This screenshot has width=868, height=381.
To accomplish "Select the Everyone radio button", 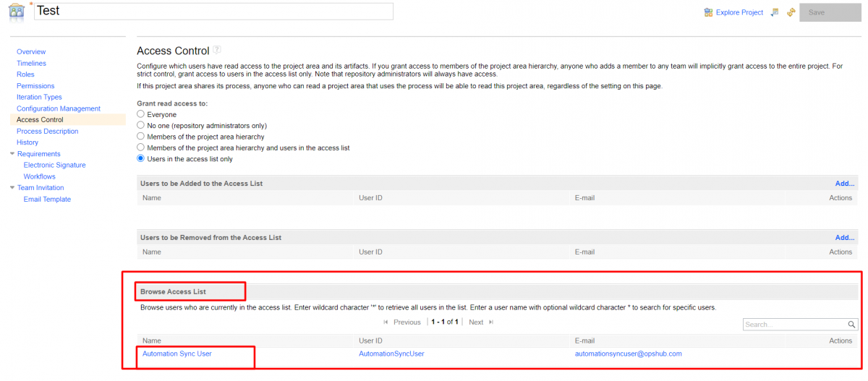I will click(x=141, y=114).
